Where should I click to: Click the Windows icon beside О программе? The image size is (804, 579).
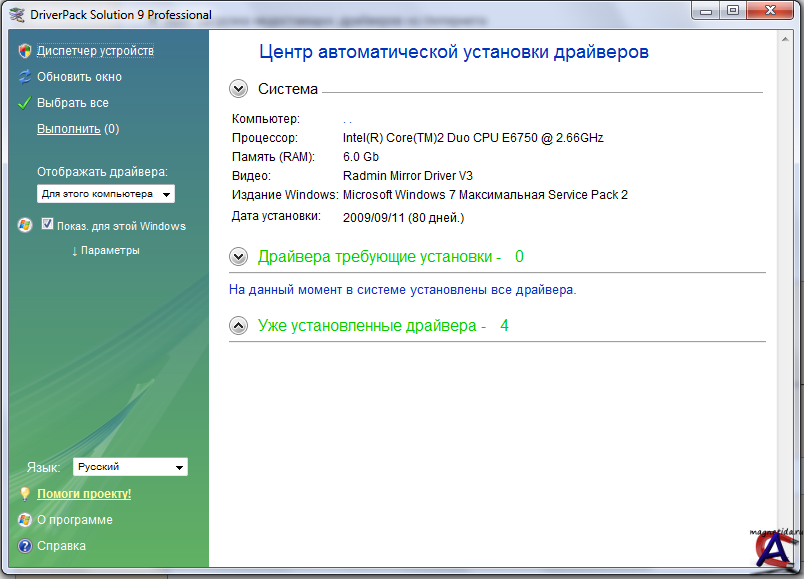click(25, 520)
